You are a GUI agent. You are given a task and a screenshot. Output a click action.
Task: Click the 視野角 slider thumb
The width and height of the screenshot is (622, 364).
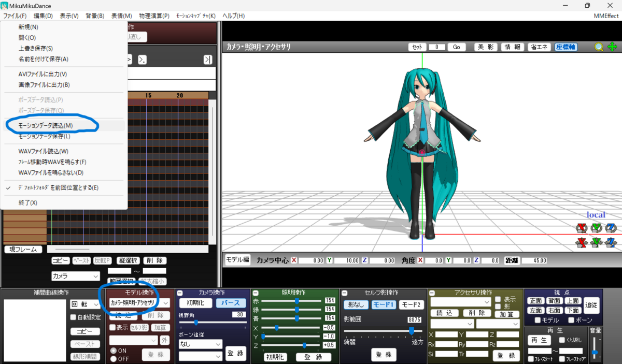196,322
